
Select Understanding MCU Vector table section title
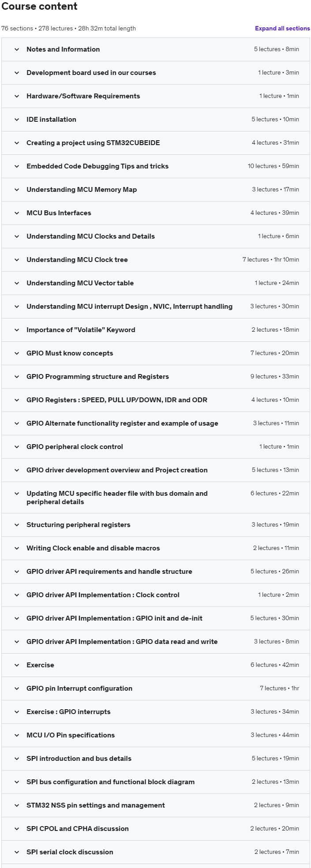point(80,283)
